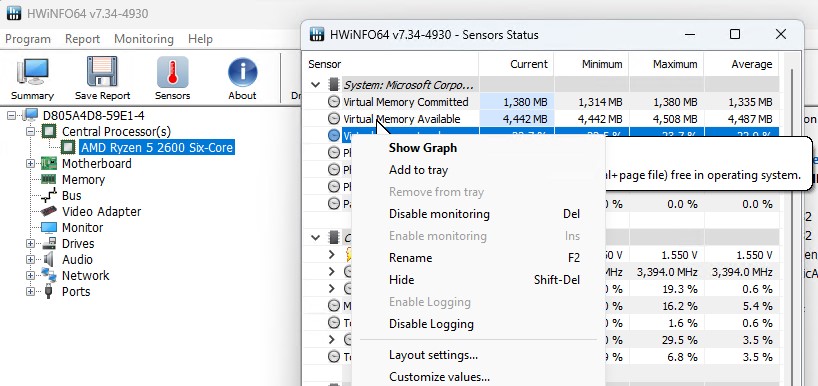Viewport: 818px width, 386px height.
Task: Click the root computer icon in tree
Action: [x=30, y=115]
